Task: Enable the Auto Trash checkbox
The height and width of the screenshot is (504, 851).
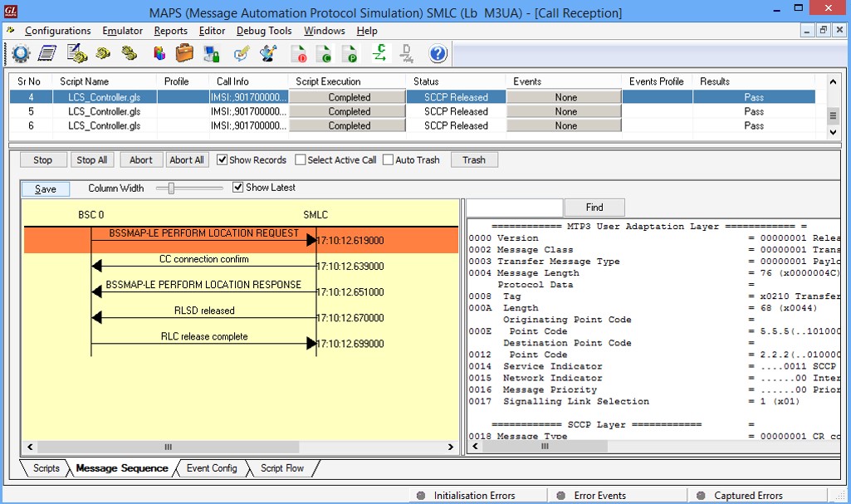Action: 388,159
